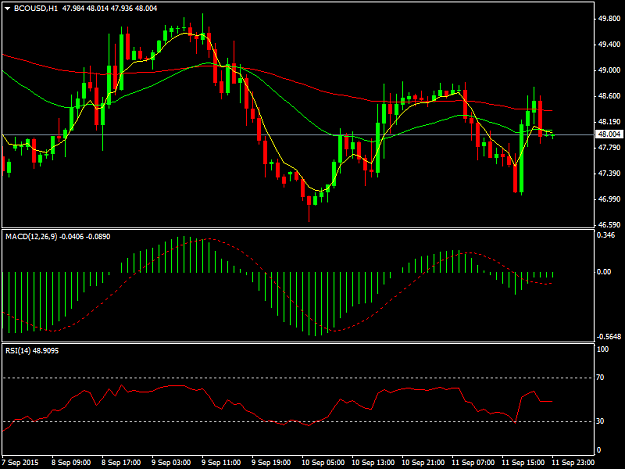The width and height of the screenshot is (625, 469).
Task: Click the 10 Sep 05:00 time axis label
Action: pyautogui.click(x=323, y=463)
